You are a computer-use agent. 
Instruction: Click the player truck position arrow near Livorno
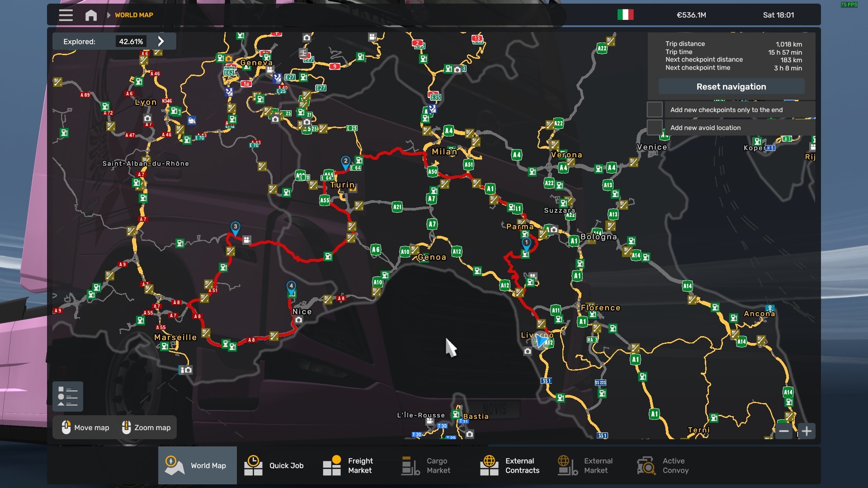pos(541,340)
